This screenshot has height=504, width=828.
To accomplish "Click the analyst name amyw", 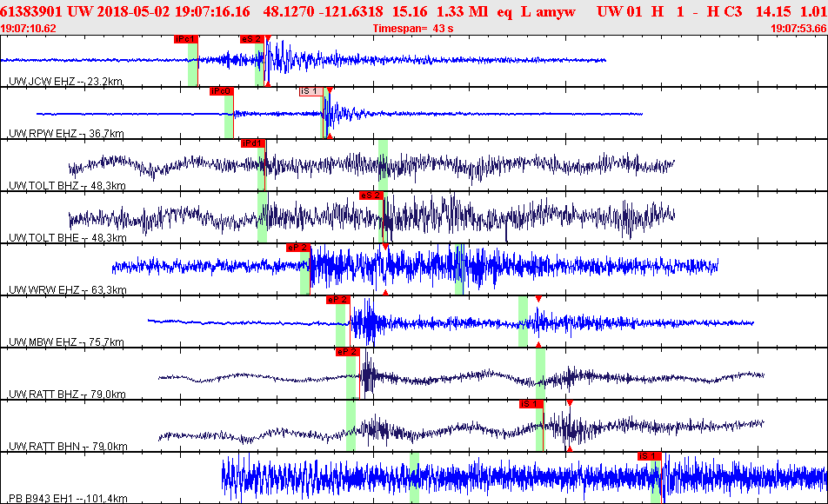I will (556, 11).
